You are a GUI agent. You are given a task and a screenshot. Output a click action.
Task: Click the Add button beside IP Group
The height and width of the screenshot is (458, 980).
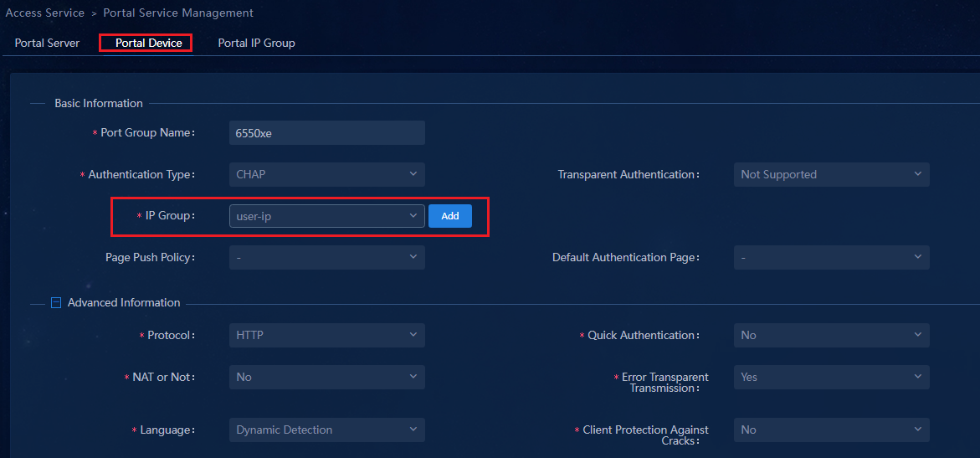[x=450, y=216]
